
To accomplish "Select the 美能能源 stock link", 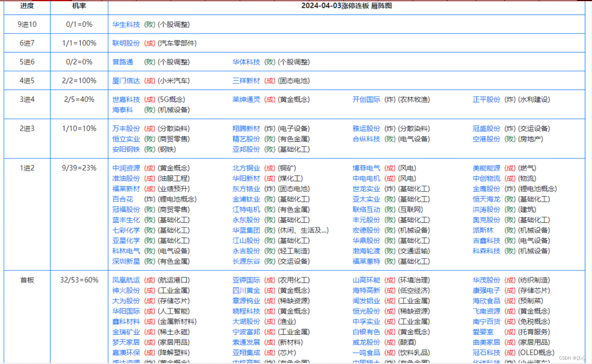I will (x=486, y=168).
